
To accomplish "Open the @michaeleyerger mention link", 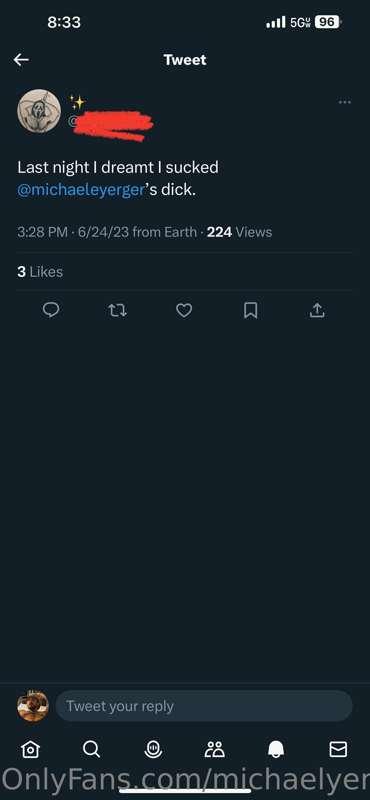I will click(81, 190).
